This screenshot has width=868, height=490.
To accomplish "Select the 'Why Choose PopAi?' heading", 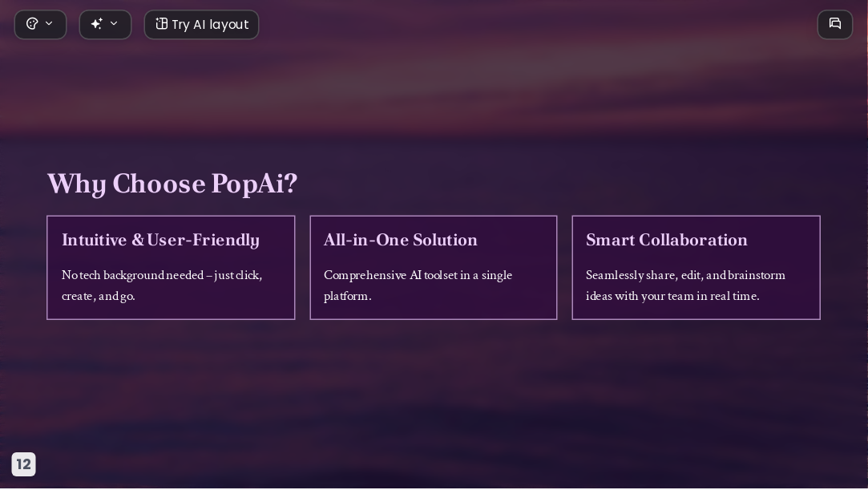I will tap(172, 184).
